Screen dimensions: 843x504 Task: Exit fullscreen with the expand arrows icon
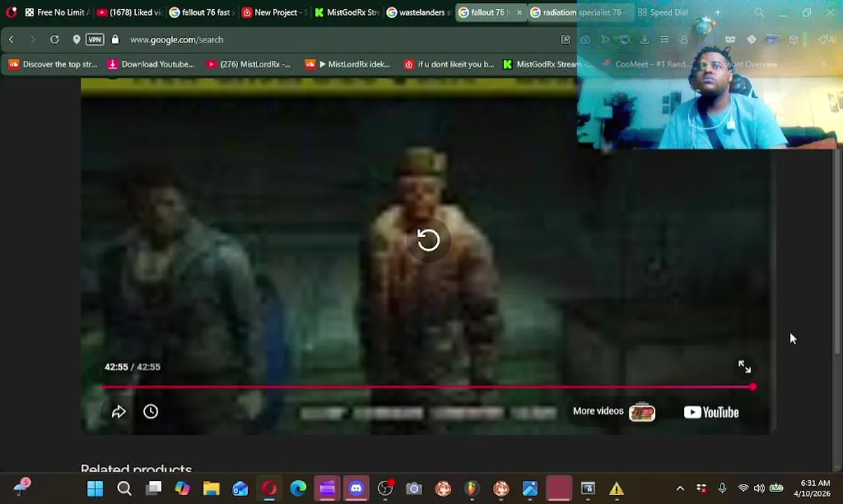[744, 366]
